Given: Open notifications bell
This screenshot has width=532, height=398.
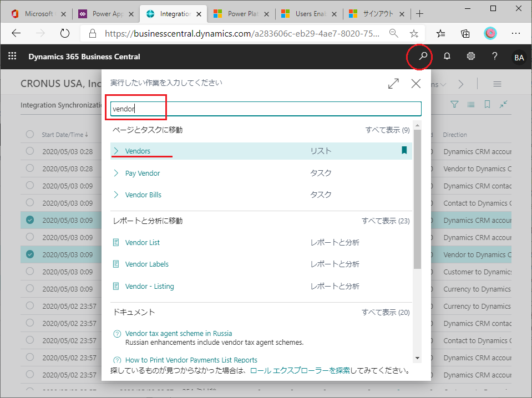Looking at the screenshot, I should pos(447,56).
